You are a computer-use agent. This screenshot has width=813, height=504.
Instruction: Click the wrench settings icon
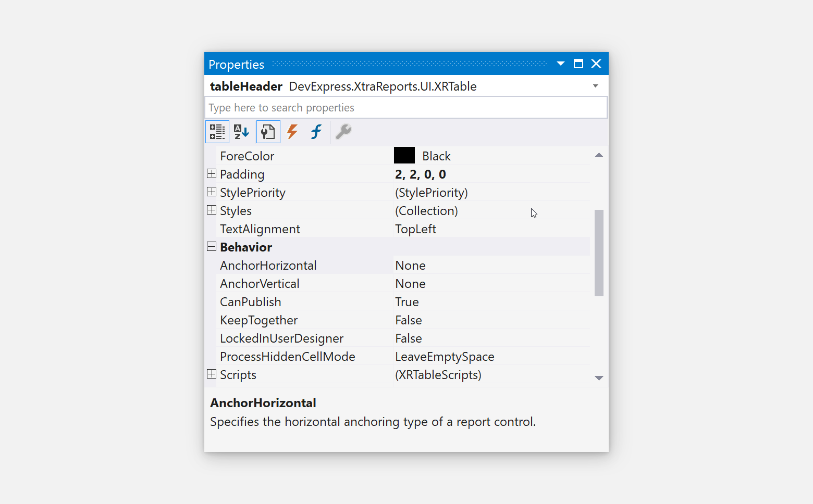coord(343,132)
